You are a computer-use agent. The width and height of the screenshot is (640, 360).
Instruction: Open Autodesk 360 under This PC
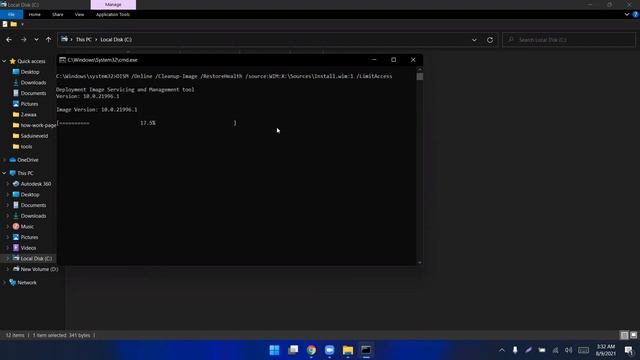point(36,184)
